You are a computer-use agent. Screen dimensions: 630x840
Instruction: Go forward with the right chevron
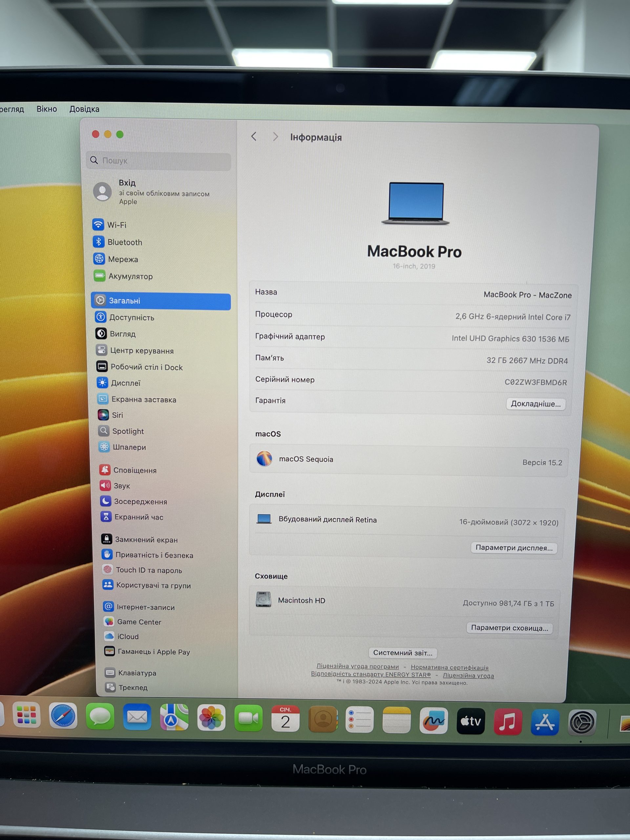275,137
